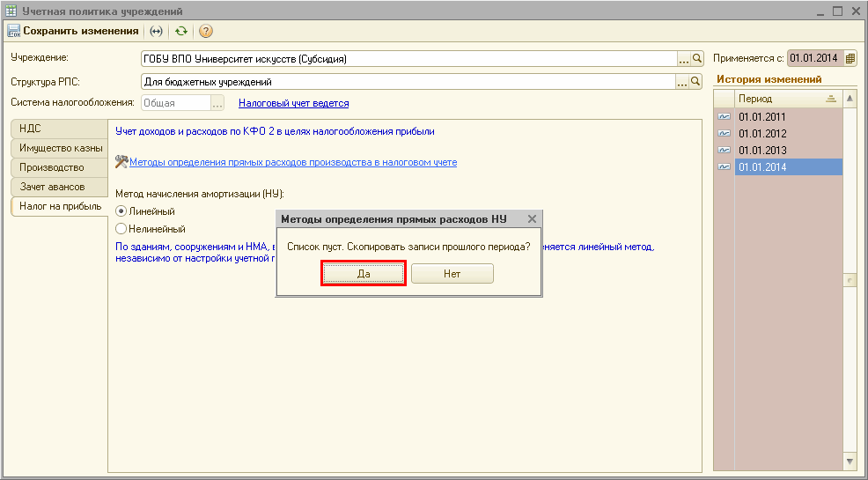
Task: Open Система налогообложения ellipsis selector
Action: click(217, 103)
